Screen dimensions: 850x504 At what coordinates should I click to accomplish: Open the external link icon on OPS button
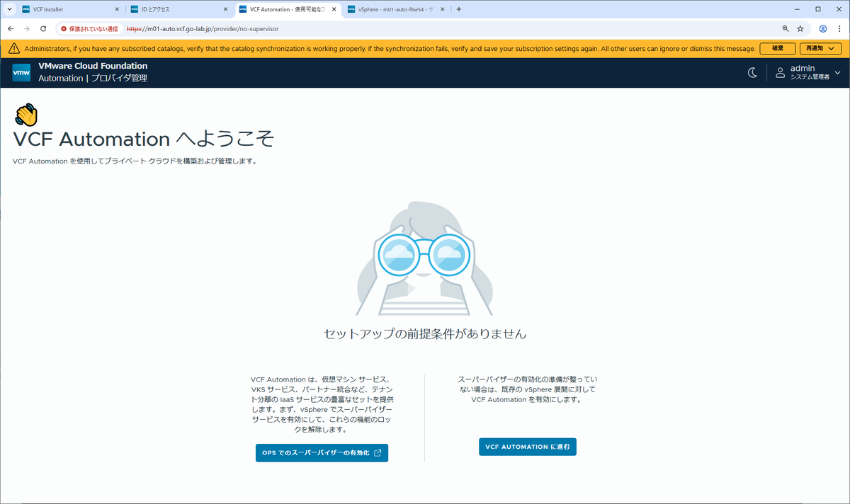[x=379, y=452]
